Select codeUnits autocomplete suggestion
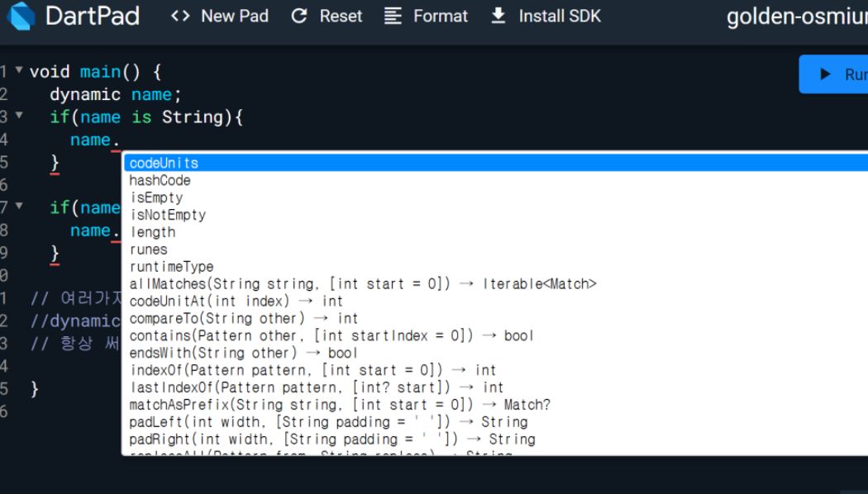The width and height of the screenshot is (868, 494). click(496, 164)
